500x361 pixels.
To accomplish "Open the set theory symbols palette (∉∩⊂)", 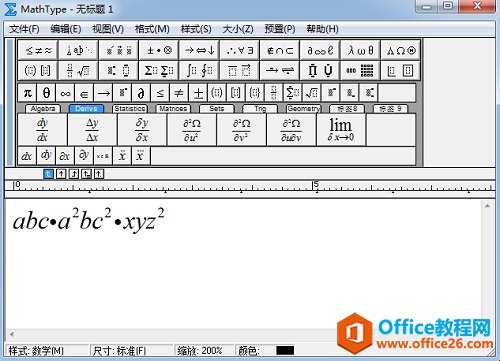I will pos(280,50).
